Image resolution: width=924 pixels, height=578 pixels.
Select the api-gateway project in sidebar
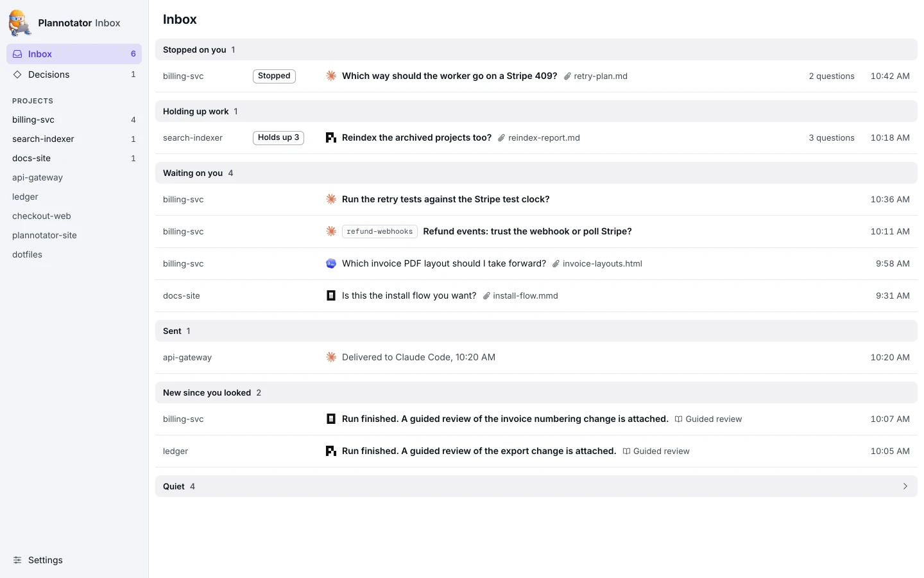click(74, 177)
